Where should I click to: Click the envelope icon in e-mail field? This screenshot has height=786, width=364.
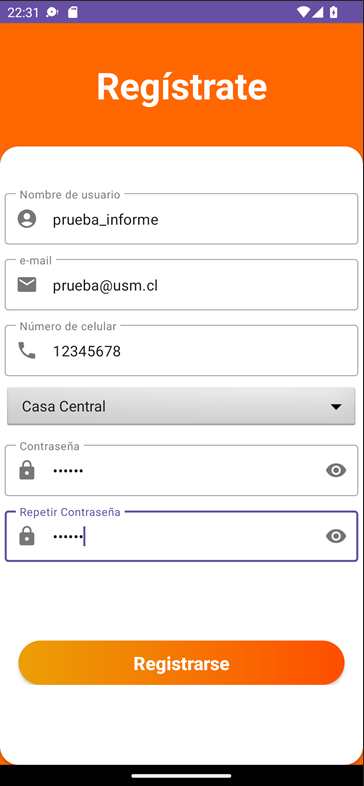(27, 285)
